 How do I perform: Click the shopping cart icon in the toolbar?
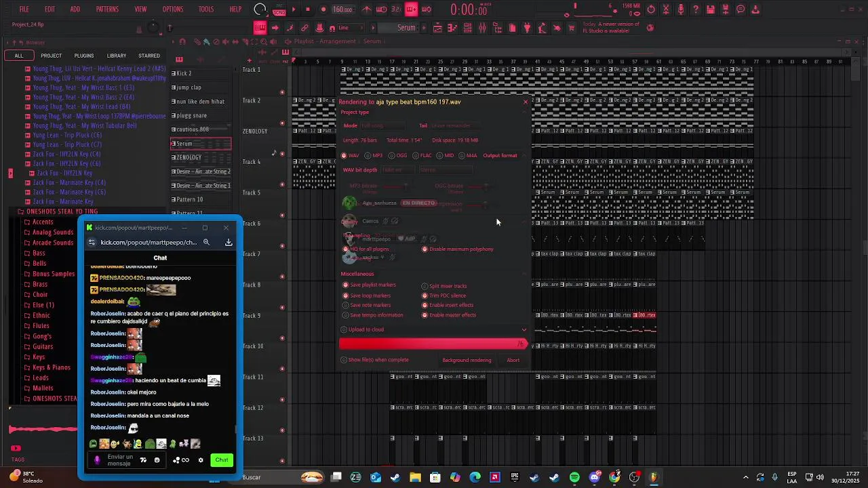click(572, 28)
